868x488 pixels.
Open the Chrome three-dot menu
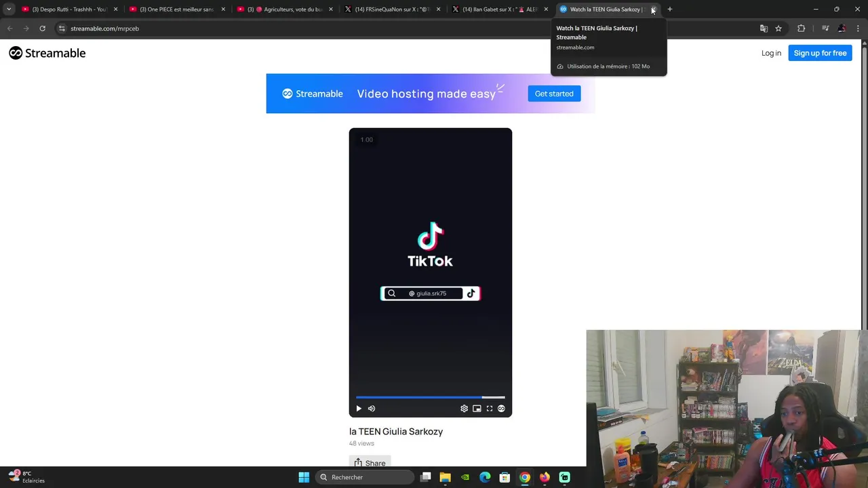(858, 28)
